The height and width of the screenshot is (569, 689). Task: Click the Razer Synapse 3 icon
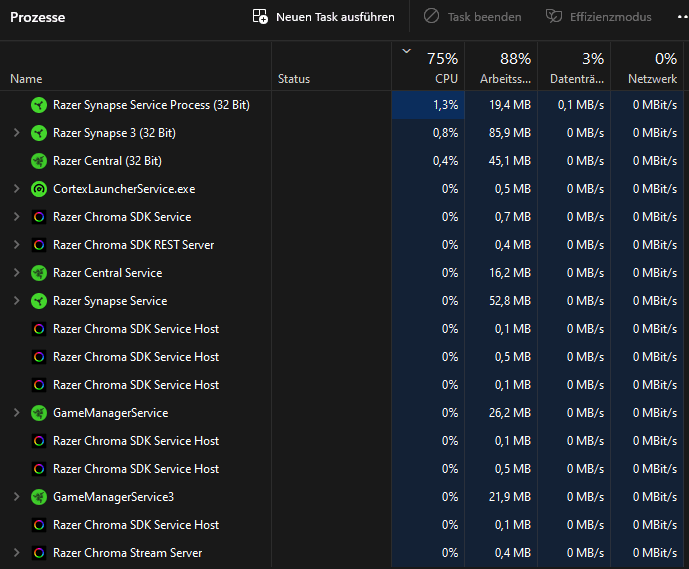[x=39, y=133]
